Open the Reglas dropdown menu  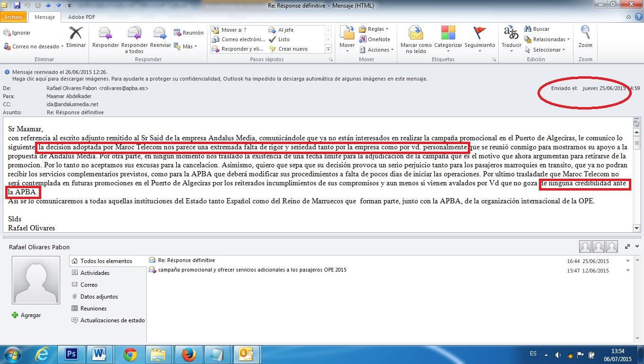click(x=374, y=29)
